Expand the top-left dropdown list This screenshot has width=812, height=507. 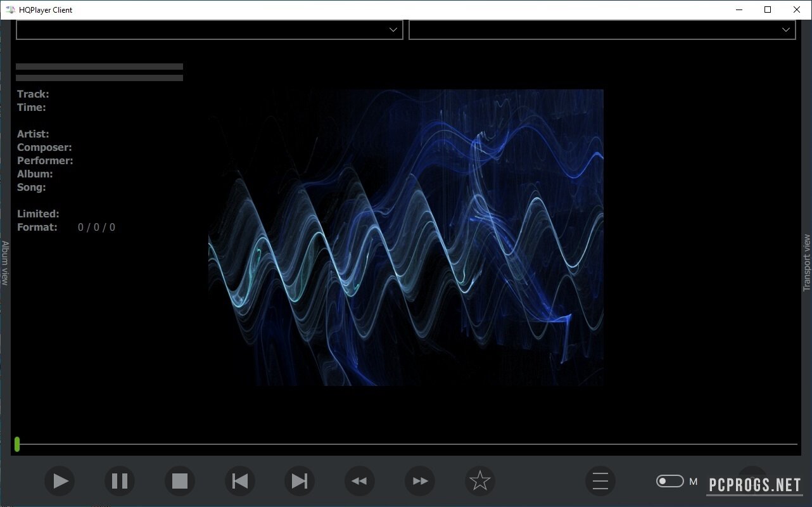209,30
